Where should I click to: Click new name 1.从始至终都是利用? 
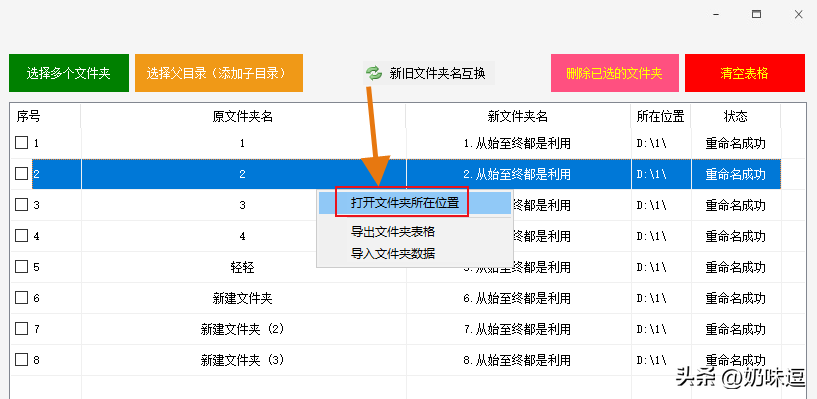pos(517,144)
